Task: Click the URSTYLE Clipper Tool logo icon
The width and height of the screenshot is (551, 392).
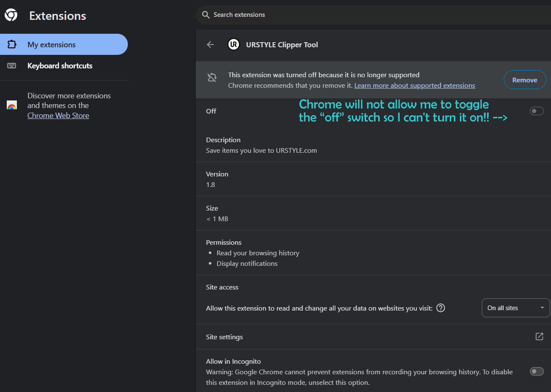Action: [233, 44]
